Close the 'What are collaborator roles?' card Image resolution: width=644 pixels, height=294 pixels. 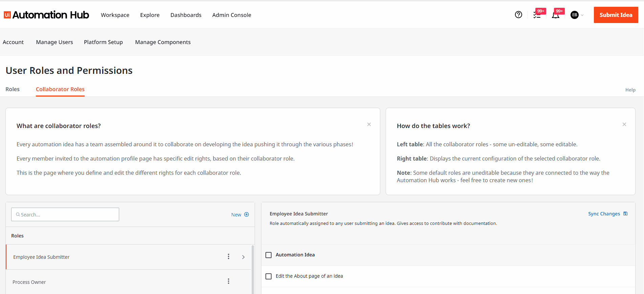[369, 124]
